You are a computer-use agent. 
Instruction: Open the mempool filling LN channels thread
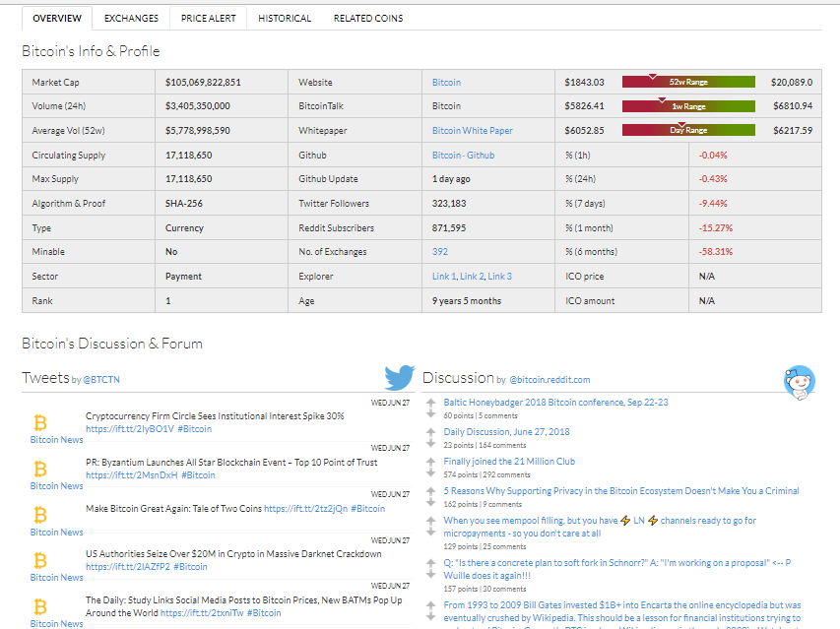click(x=600, y=527)
